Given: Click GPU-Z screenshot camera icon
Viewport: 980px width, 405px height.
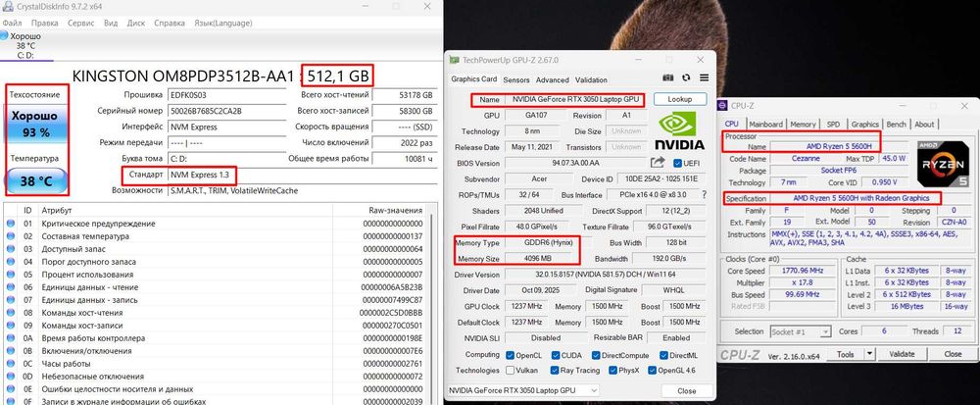Looking at the screenshot, I should tap(668, 77).
